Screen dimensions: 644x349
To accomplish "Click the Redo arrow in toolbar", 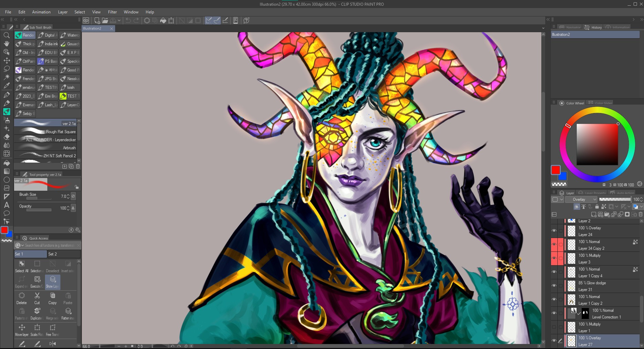I will tap(136, 20).
